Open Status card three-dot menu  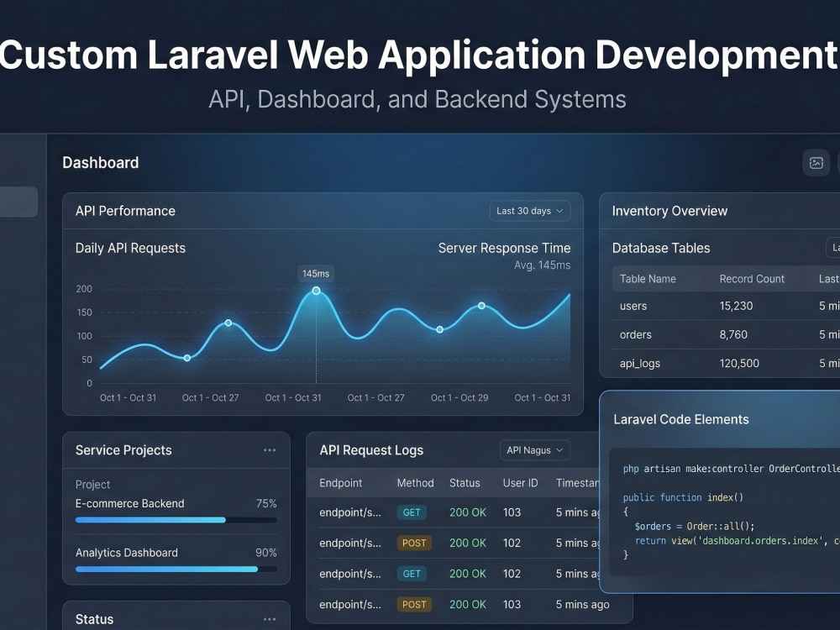(270, 619)
